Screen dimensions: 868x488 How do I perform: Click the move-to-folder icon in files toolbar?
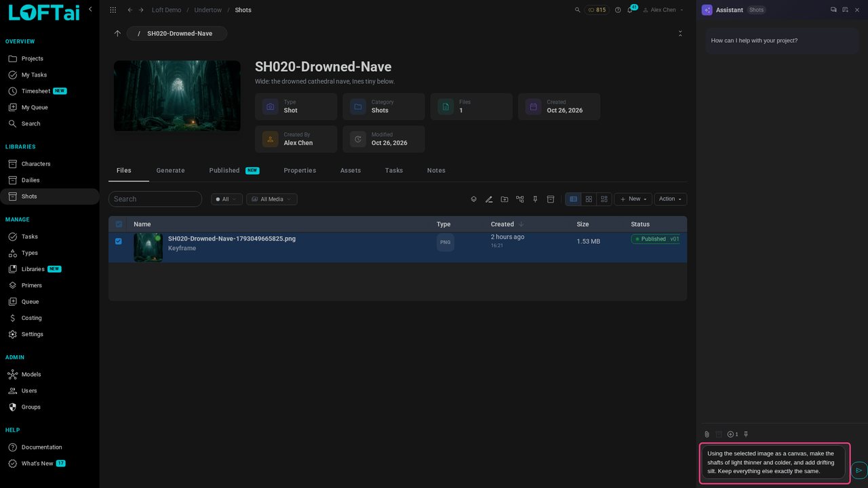point(505,199)
